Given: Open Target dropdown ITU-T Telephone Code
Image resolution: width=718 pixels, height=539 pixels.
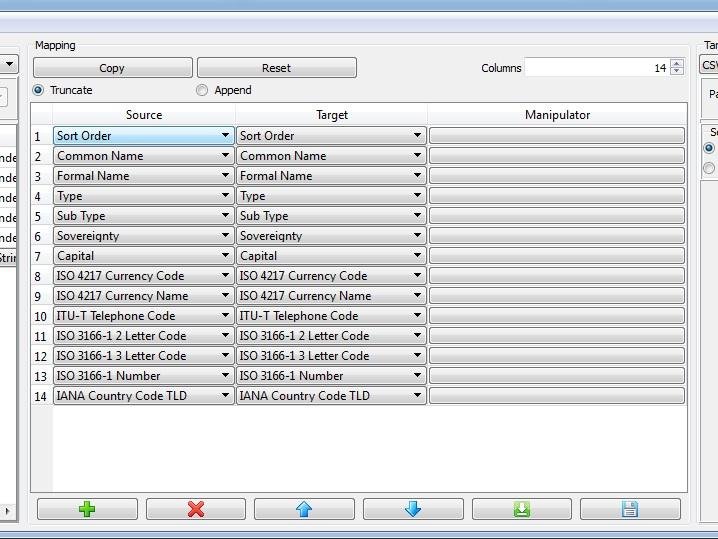Looking at the screenshot, I should (x=331, y=316).
